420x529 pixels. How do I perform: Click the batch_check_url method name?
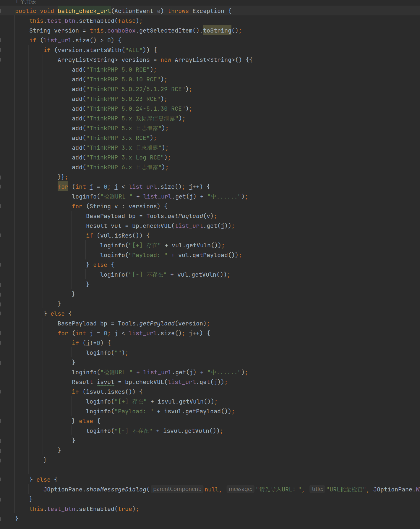click(x=84, y=11)
